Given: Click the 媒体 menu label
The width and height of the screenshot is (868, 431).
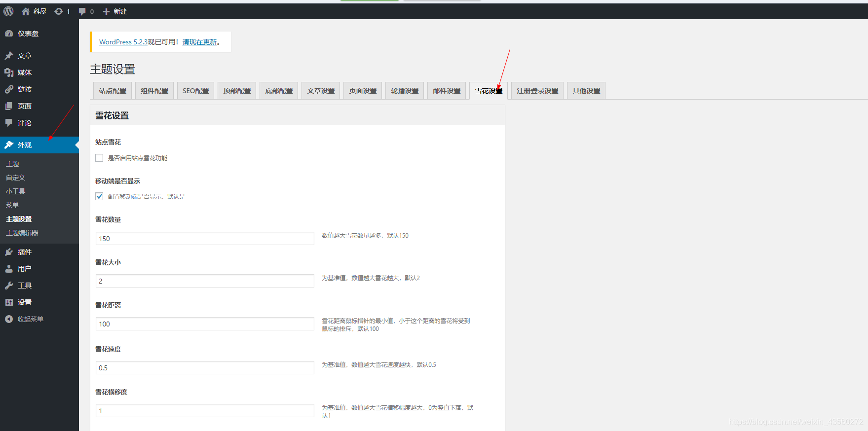Looking at the screenshot, I should (25, 72).
